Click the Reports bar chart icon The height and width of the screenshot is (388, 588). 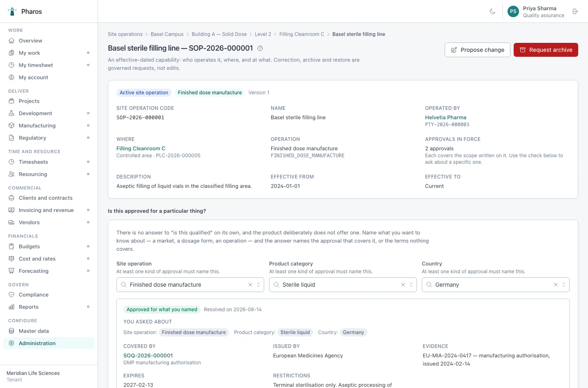pos(11,307)
